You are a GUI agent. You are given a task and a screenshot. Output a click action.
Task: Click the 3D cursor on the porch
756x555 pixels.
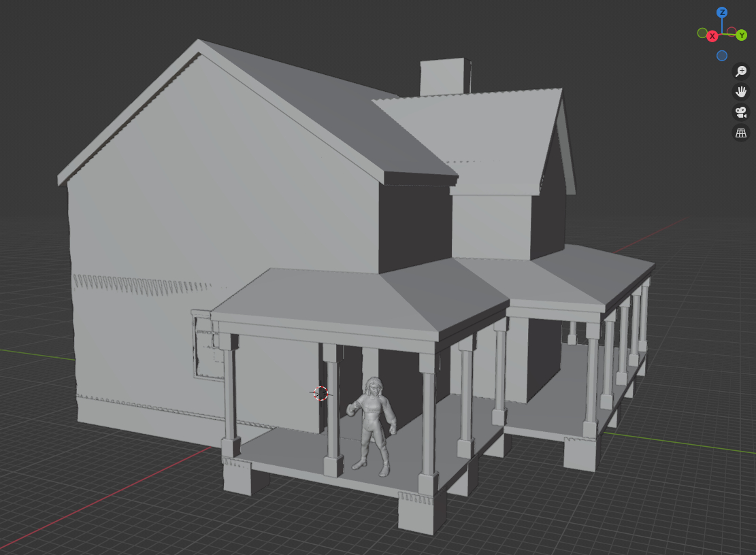point(321,393)
